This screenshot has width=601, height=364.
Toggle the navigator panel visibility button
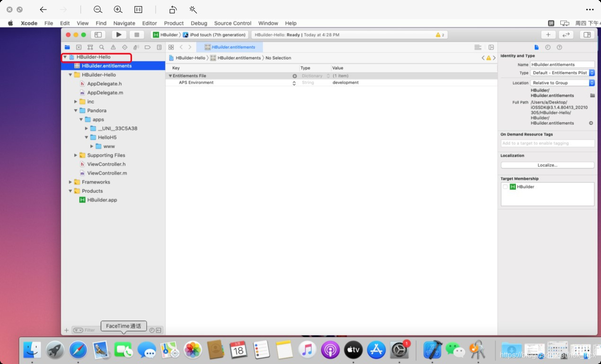click(98, 35)
